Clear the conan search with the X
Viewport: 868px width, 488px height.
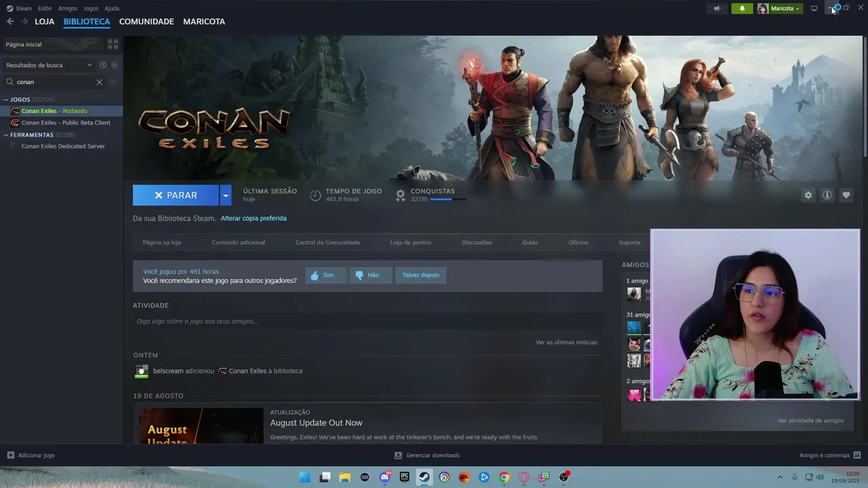[99, 82]
